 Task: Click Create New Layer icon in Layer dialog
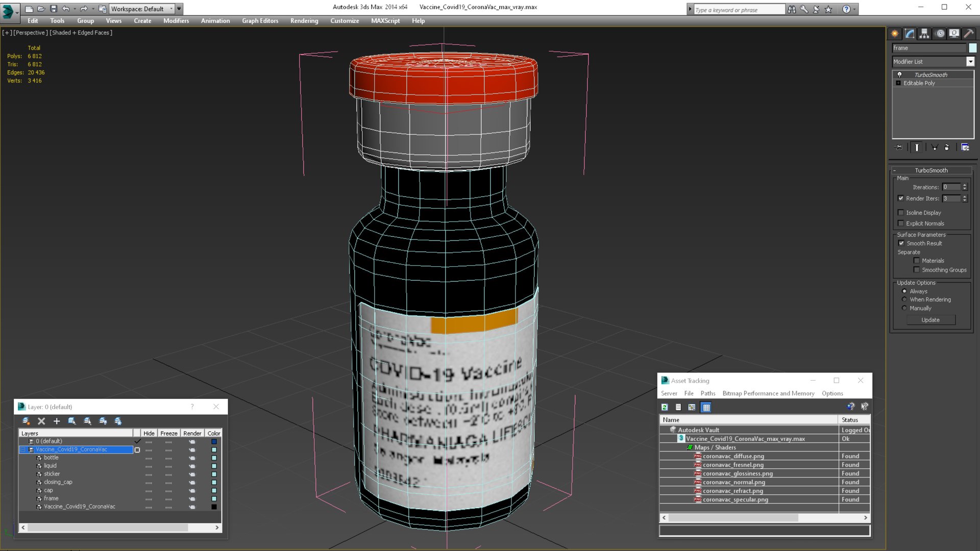coord(26,421)
